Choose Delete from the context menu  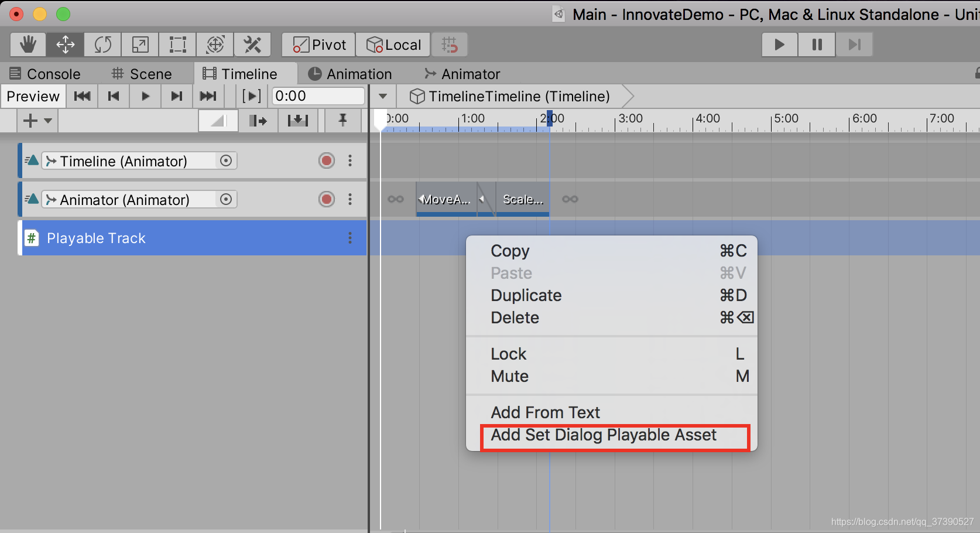click(611, 317)
